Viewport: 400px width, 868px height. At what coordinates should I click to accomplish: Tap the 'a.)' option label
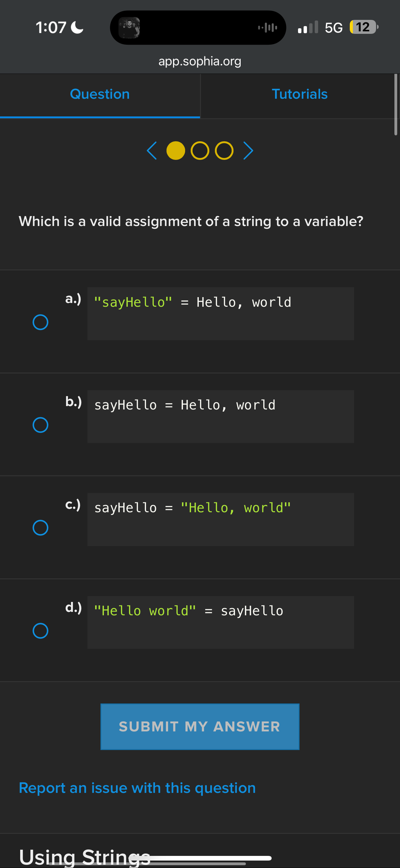(x=73, y=299)
